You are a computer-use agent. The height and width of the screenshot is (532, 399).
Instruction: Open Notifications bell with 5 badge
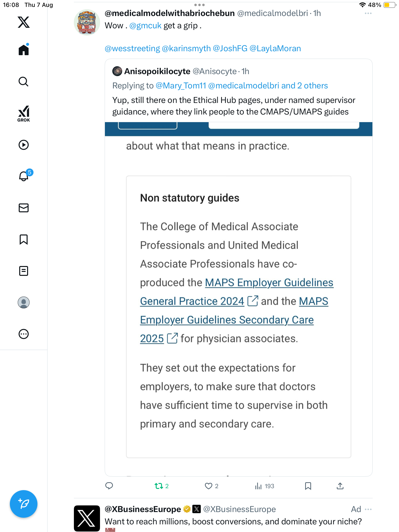(24, 176)
